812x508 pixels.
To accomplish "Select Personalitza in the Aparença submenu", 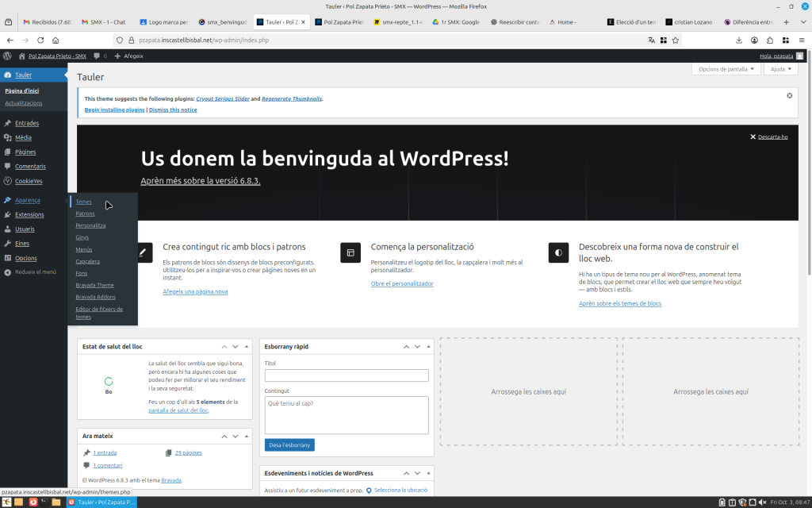I will pos(90,225).
